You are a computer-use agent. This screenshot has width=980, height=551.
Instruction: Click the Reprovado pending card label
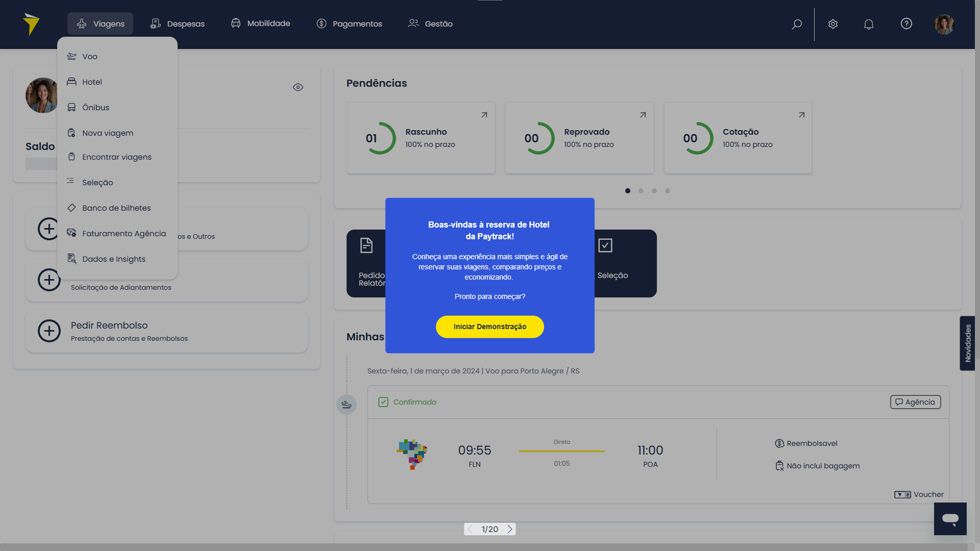tap(587, 132)
